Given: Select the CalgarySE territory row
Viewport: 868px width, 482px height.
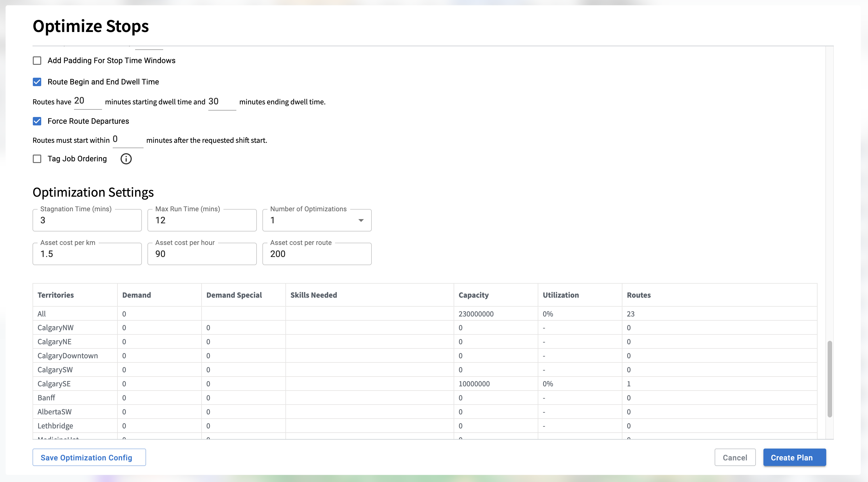Looking at the screenshot, I should point(54,384).
